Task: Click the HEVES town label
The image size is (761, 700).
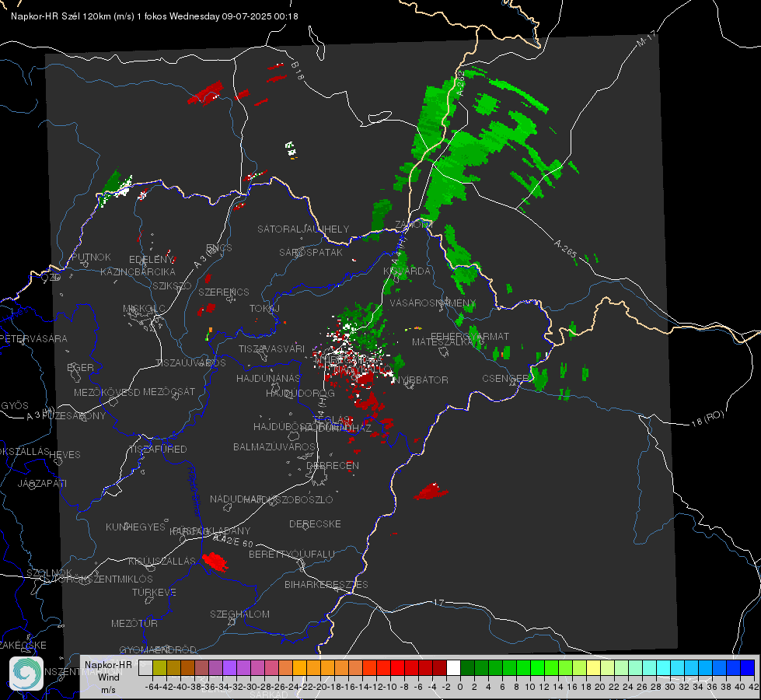Action: (65, 455)
